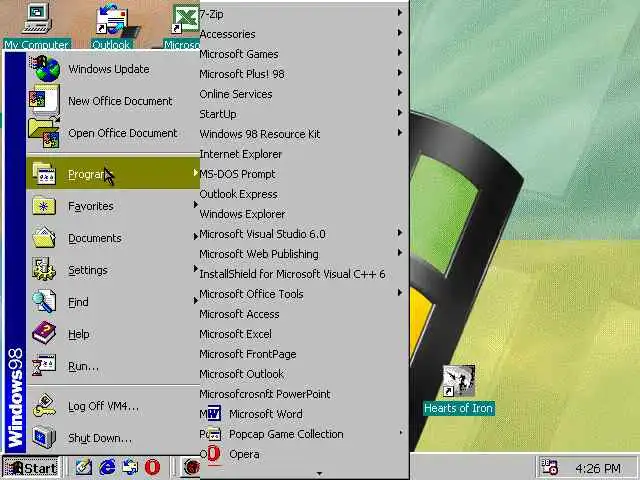
Task: Launch Microsoft Excel from Programs menu
Action: coord(304,334)
